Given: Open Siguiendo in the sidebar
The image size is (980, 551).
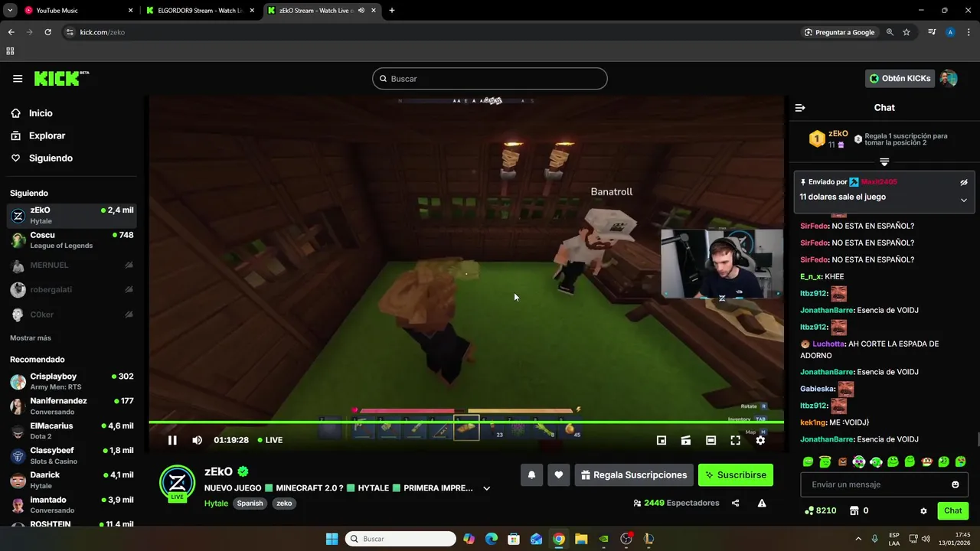Looking at the screenshot, I should (51, 158).
